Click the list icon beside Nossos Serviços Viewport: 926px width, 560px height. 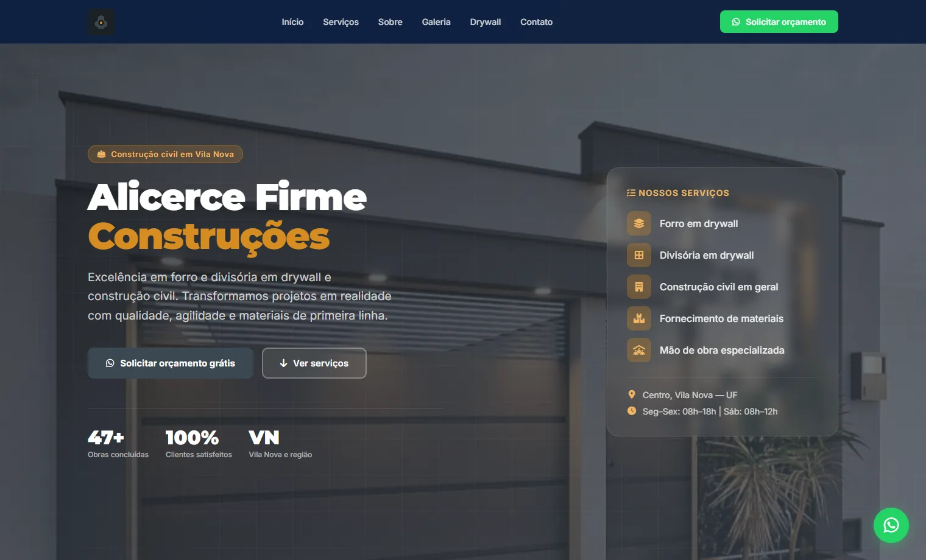(x=631, y=193)
